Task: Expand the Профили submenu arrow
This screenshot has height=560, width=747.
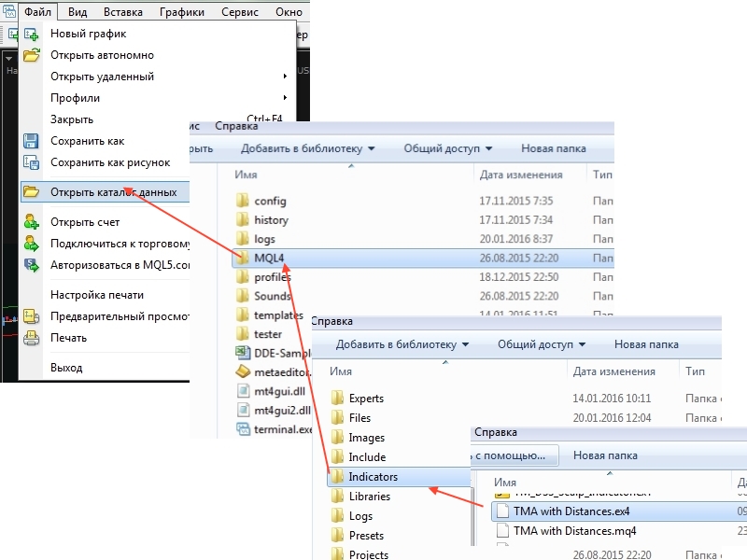Action: pos(285,98)
